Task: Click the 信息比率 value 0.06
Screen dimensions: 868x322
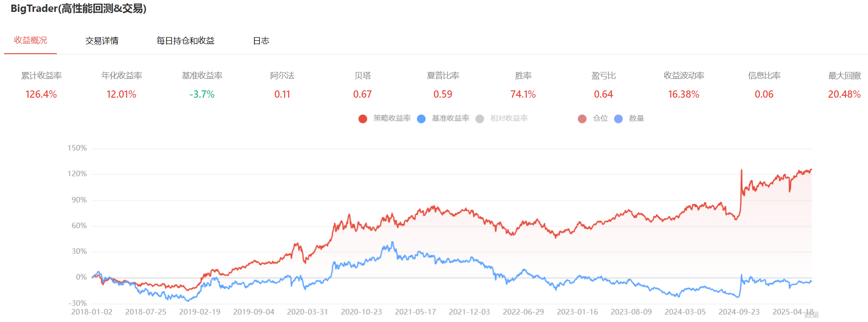Action: tap(764, 94)
